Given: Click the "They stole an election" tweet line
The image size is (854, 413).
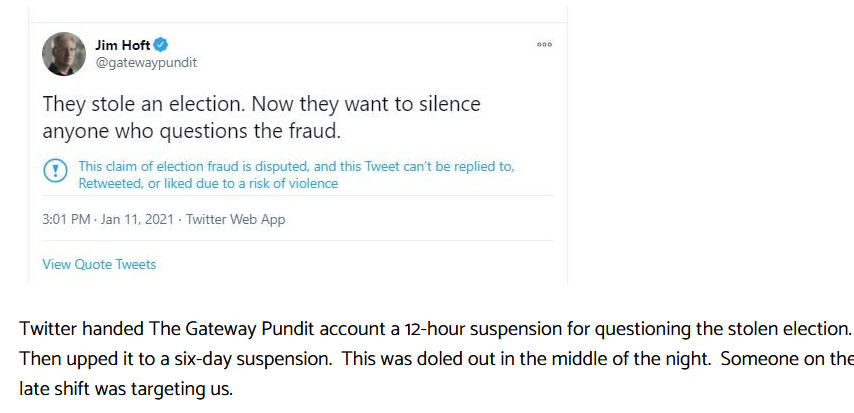Looking at the screenshot, I should click(x=261, y=104).
